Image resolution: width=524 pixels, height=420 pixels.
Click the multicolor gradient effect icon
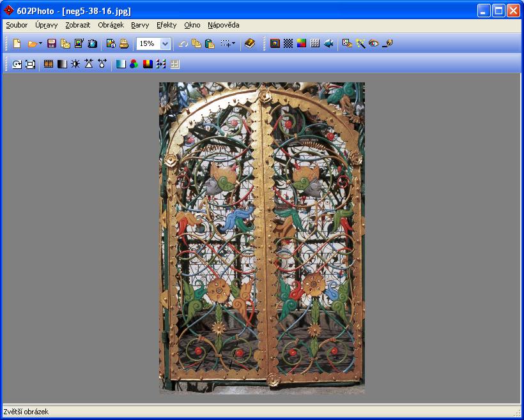click(x=302, y=43)
